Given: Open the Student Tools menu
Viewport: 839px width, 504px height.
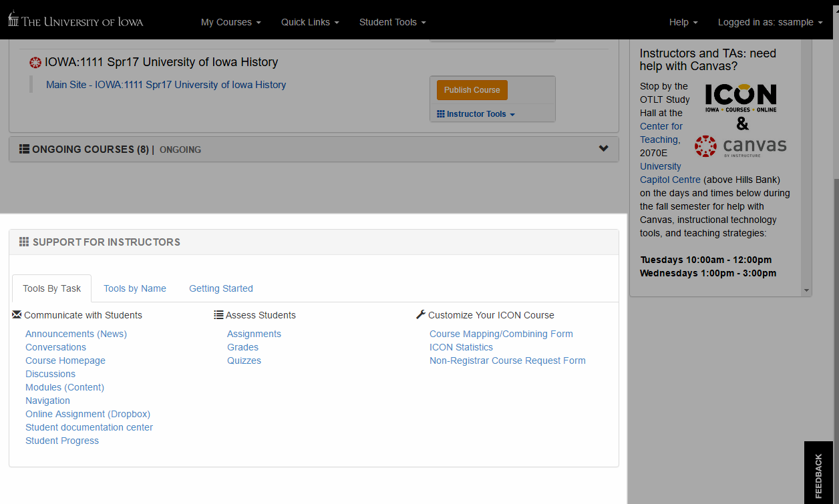Looking at the screenshot, I should pyautogui.click(x=392, y=22).
